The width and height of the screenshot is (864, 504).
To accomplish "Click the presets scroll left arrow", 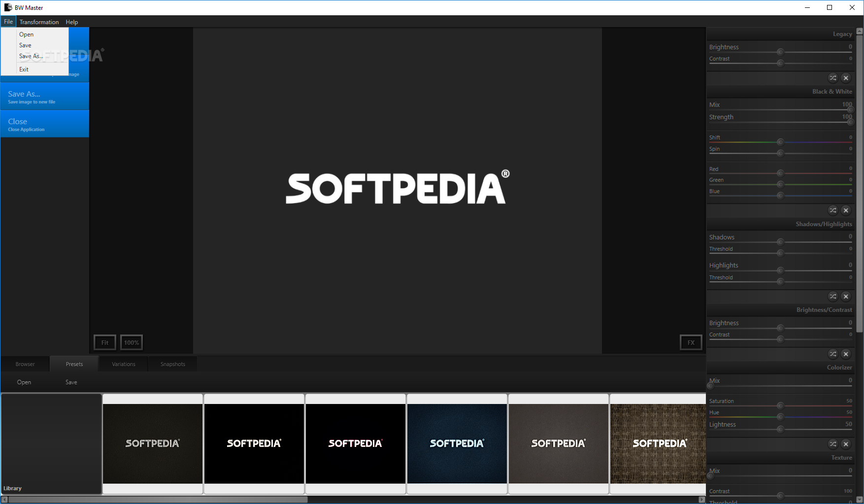I will [x=4, y=500].
